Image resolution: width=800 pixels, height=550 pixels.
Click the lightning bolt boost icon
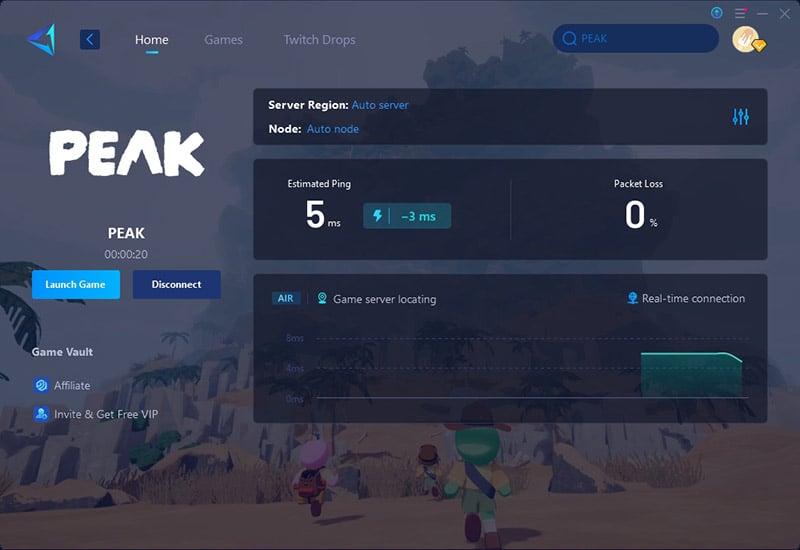pyautogui.click(x=378, y=216)
